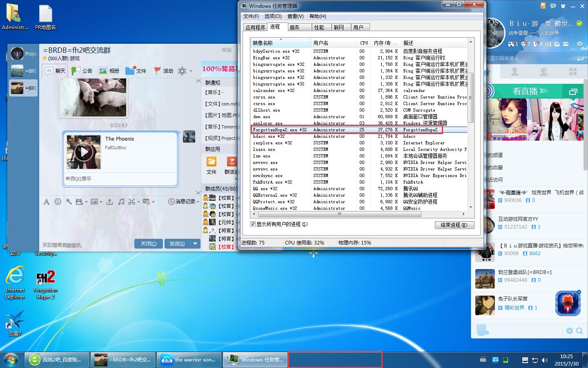Select the scissors screenshot tool in QQ chat
The image size is (588, 368).
click(131, 202)
